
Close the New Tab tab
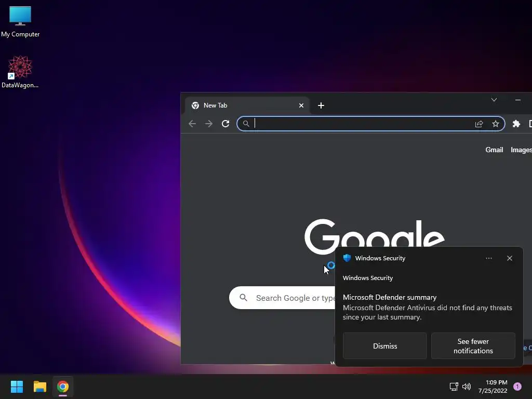(x=301, y=105)
